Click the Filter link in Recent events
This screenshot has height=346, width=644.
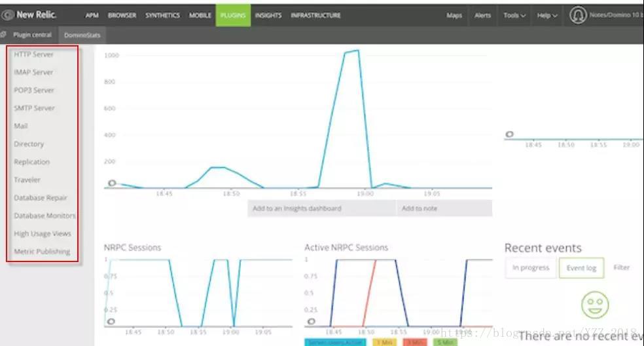621,267
